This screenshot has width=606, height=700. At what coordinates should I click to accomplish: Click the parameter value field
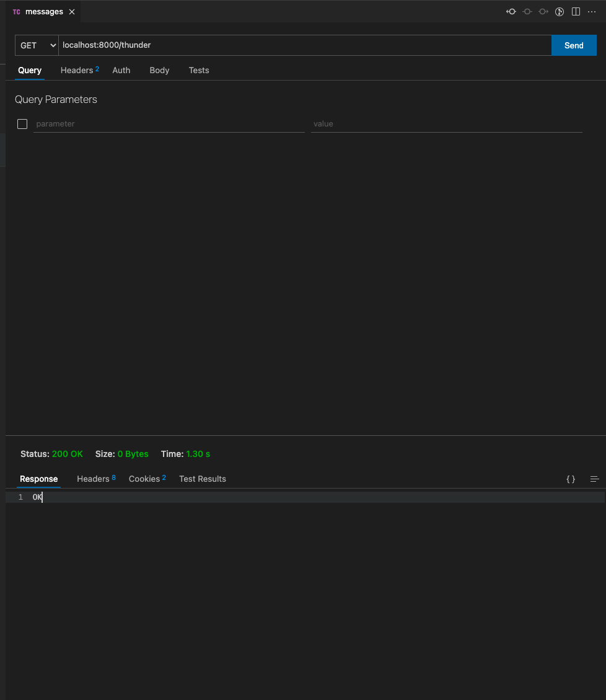[x=447, y=124]
